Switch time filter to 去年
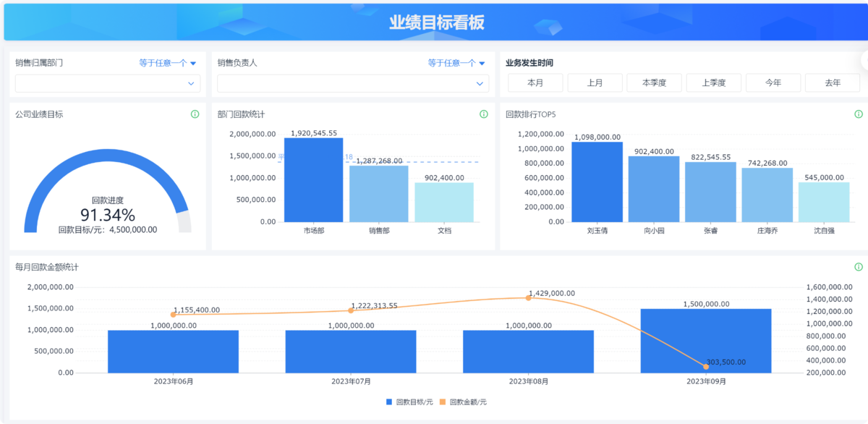 [x=833, y=83]
